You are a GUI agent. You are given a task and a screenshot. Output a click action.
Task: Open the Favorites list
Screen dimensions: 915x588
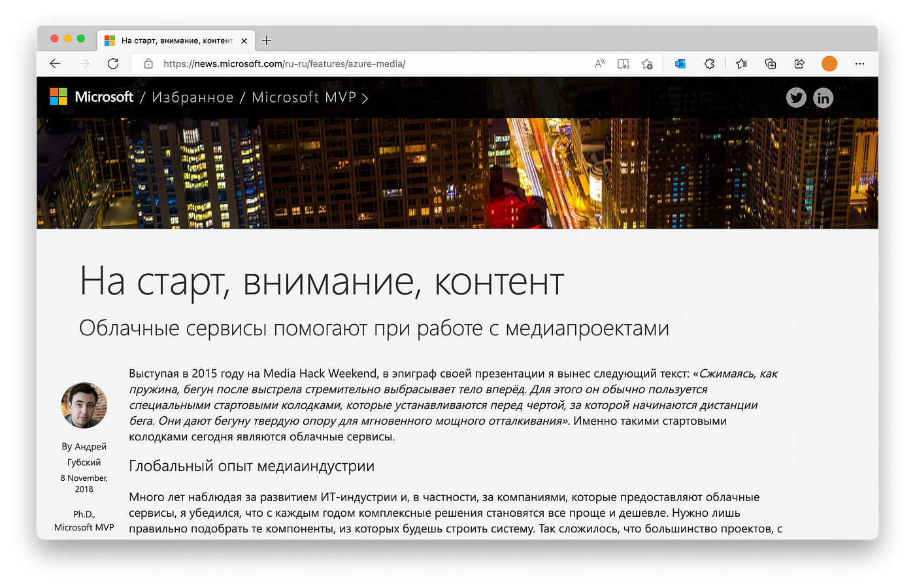(741, 63)
